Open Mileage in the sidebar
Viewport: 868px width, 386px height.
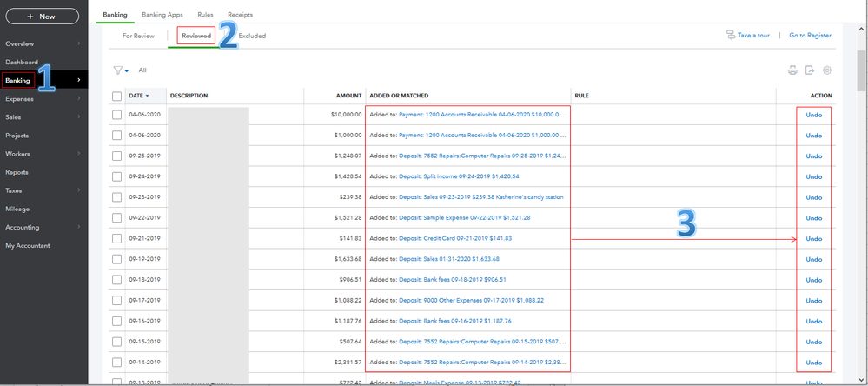click(17, 209)
